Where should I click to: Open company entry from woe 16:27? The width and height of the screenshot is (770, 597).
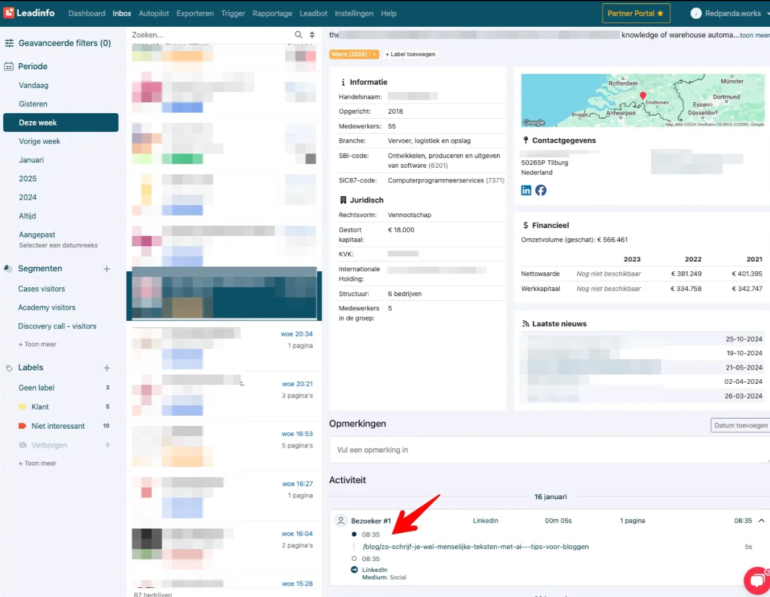click(x=224, y=496)
